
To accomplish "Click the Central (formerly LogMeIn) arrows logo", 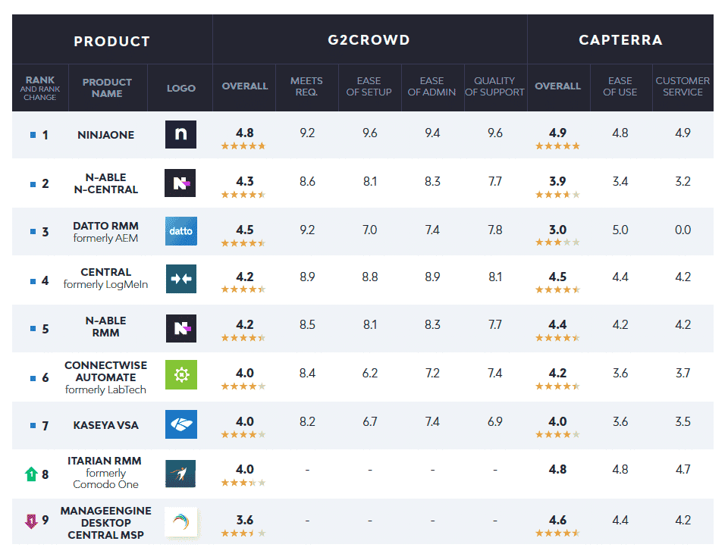I will [181, 279].
